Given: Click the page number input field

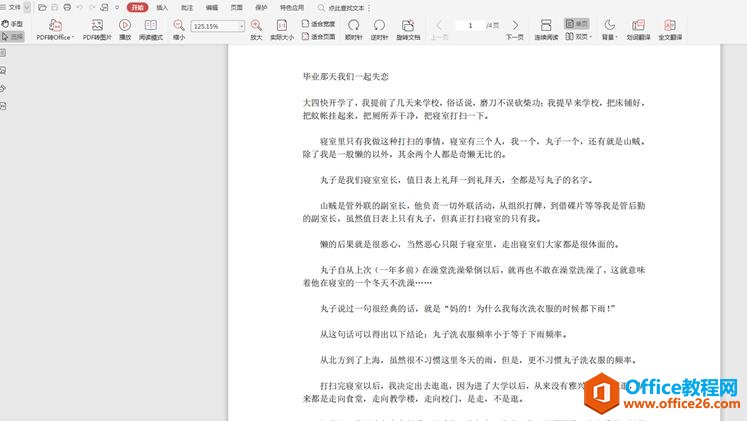Looking at the screenshot, I should [470, 25].
